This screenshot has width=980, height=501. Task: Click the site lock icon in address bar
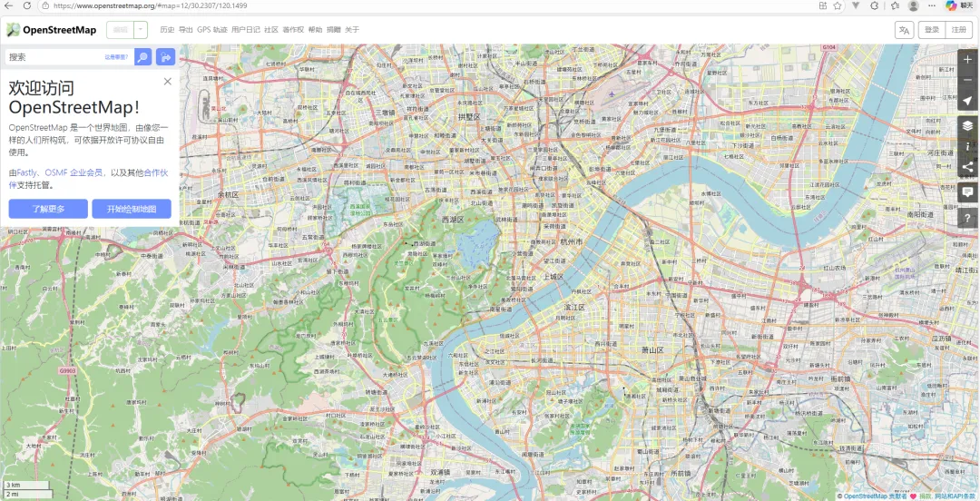click(45, 5)
